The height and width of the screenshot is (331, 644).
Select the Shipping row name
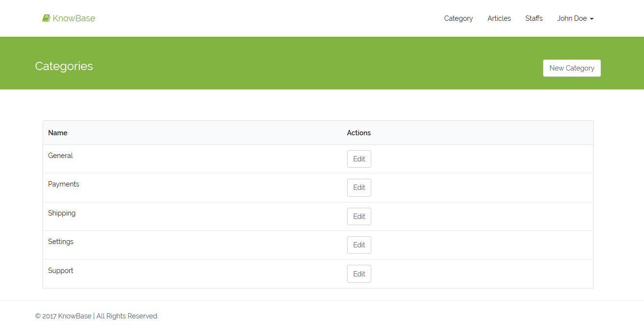tap(62, 213)
